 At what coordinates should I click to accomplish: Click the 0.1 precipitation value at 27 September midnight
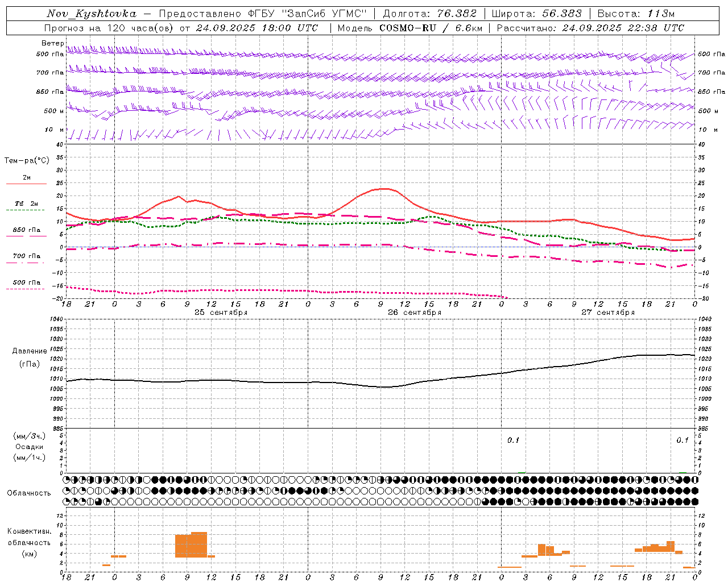coord(514,440)
